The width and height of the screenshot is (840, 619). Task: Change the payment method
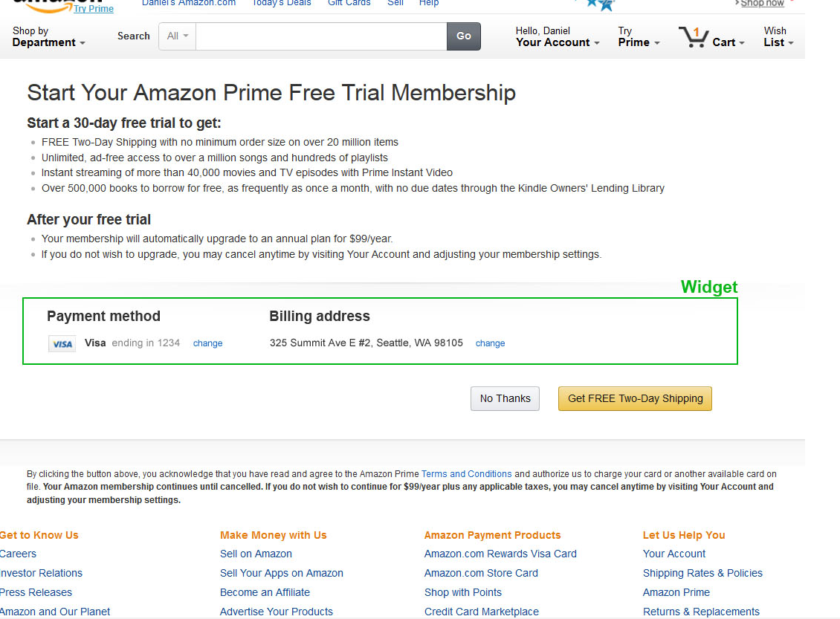click(x=207, y=343)
